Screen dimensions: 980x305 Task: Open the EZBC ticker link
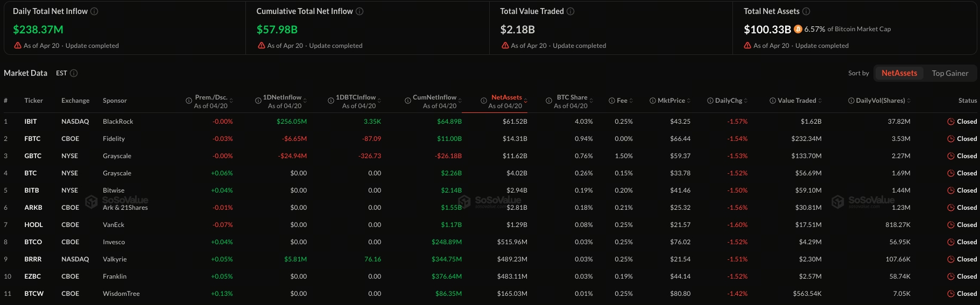(32, 276)
